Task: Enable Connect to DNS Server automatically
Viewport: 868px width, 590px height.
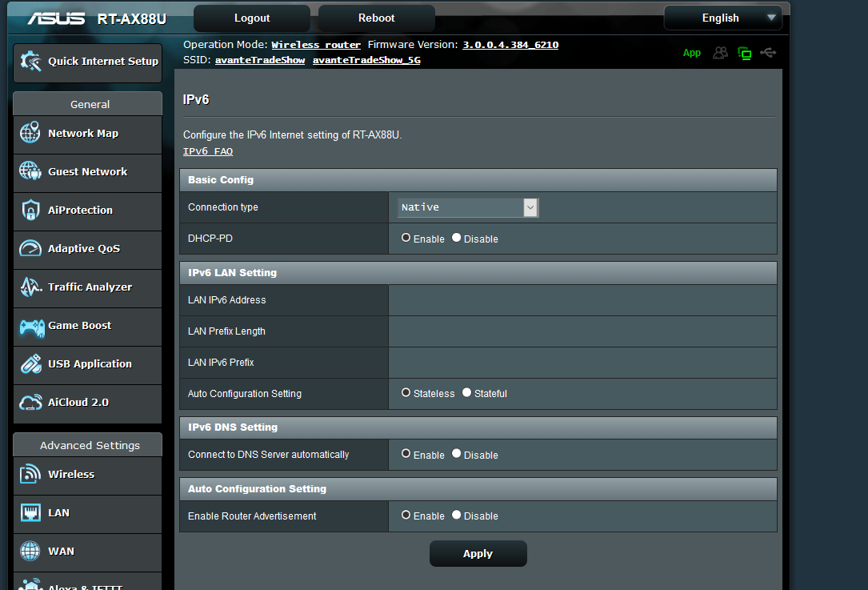Action: coord(406,454)
